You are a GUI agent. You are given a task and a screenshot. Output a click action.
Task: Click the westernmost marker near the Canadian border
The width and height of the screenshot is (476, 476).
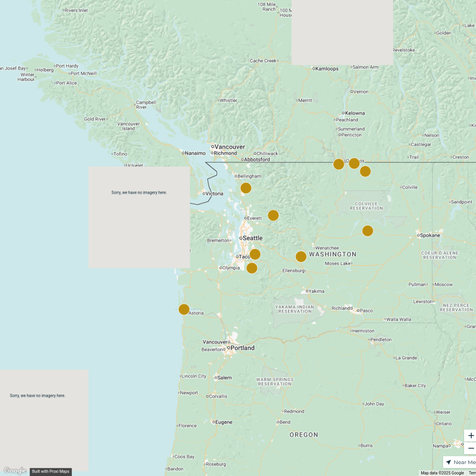339,164
